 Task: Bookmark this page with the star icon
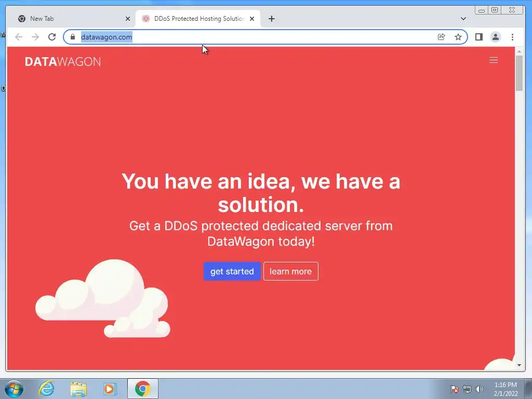458,37
